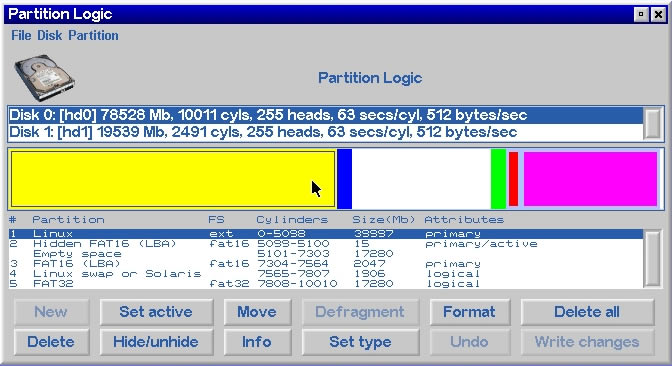Click the disk list scrollbar
The image size is (672, 366).
click(653, 124)
